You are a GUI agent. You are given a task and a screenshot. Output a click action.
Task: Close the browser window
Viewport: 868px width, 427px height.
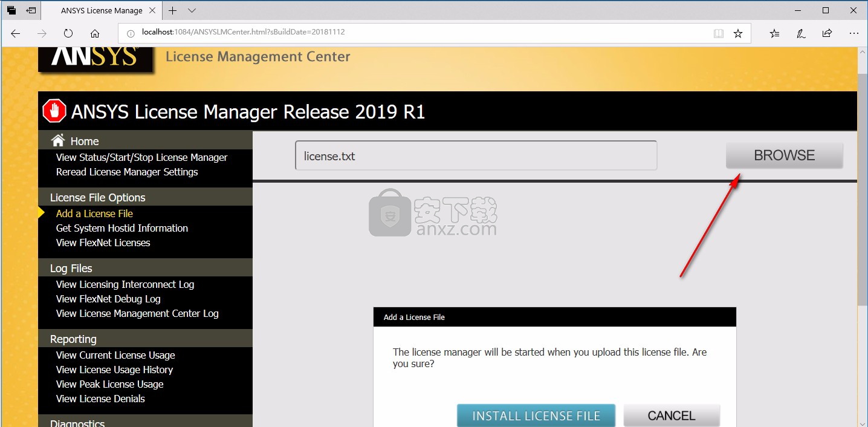point(853,10)
